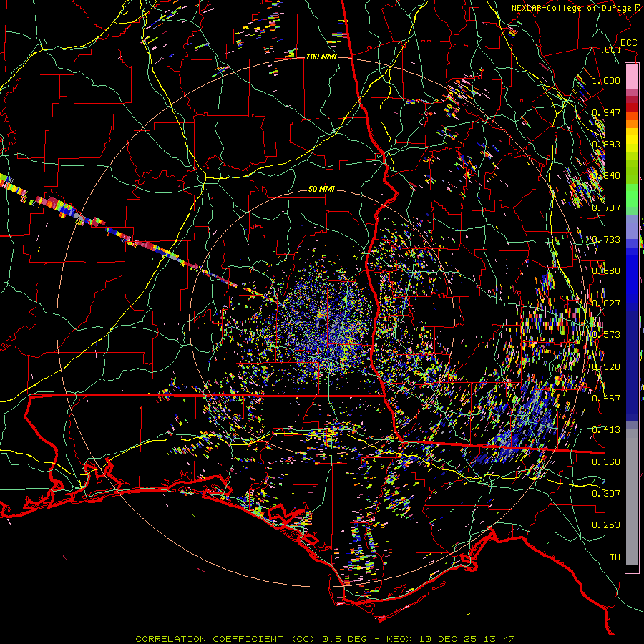Click the 50 NMI range ring label

click(x=321, y=190)
